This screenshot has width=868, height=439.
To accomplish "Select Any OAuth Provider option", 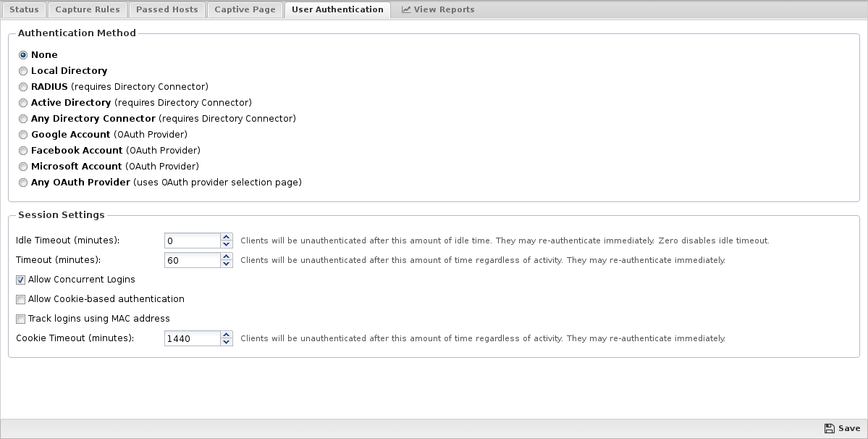I will [22, 183].
